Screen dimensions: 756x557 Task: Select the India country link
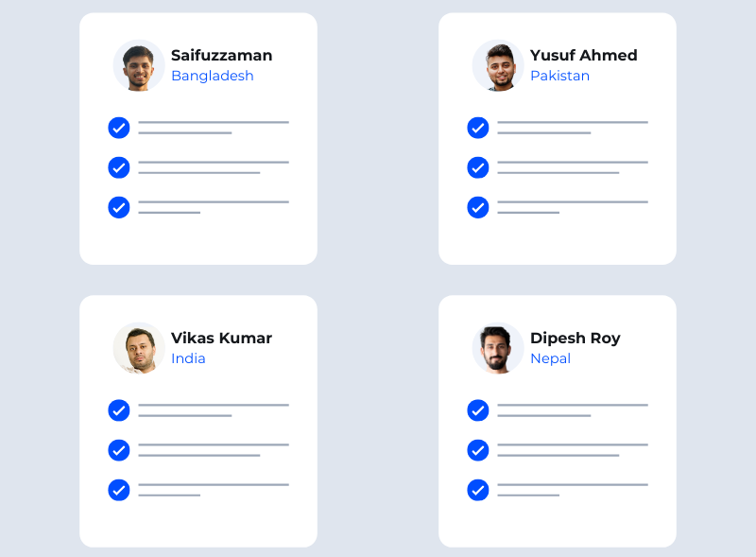[x=188, y=358]
